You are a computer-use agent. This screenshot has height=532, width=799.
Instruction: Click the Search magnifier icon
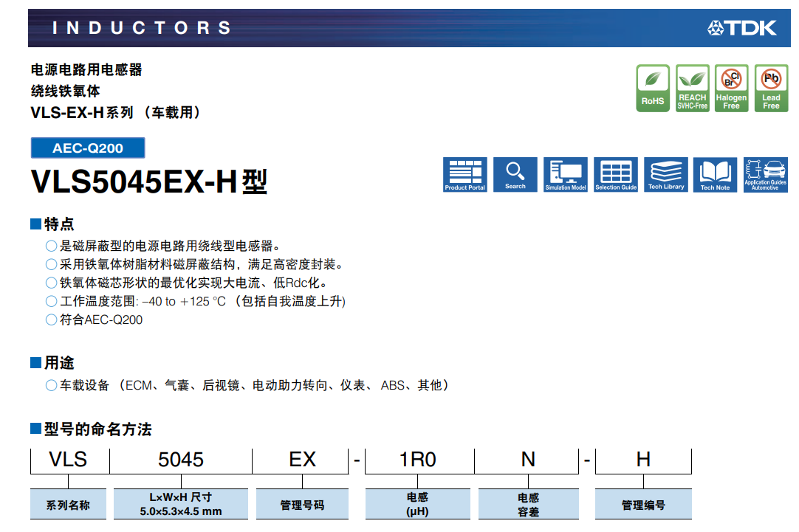click(515, 175)
